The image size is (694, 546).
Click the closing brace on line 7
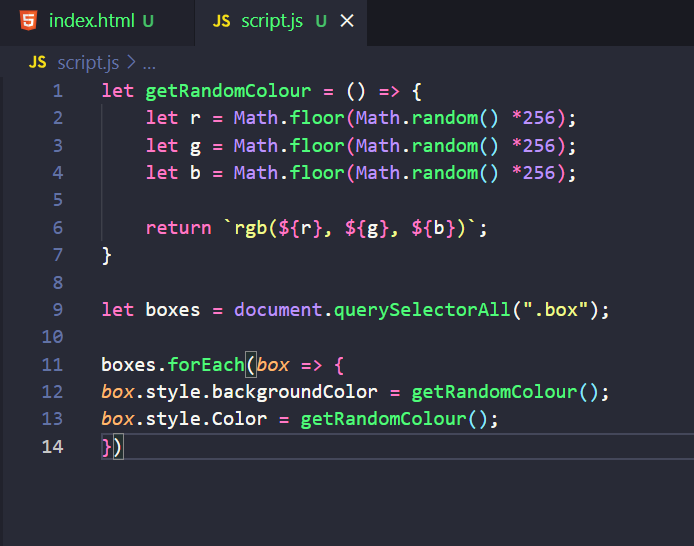coord(107,256)
